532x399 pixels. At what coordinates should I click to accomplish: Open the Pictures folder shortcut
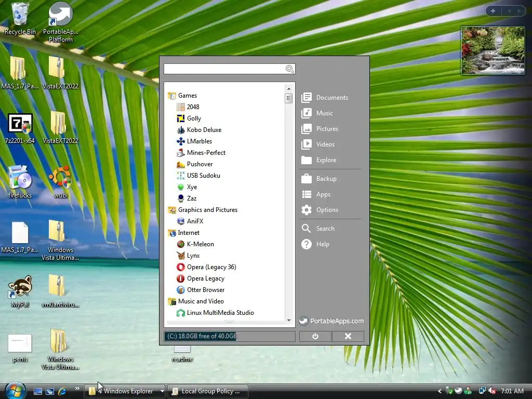click(x=320, y=129)
